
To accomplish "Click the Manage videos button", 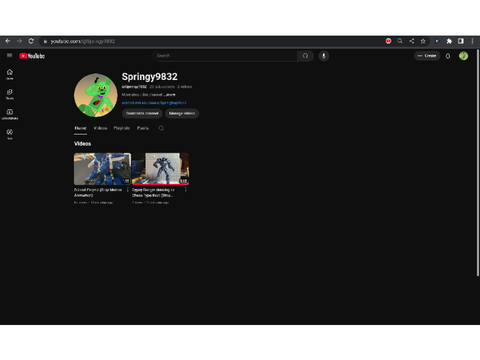I will [x=182, y=113].
